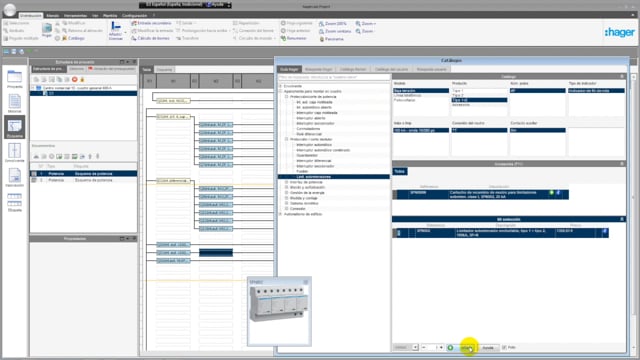The image size is (640, 360).
Task: Click the Ayuda button in catalog
Action: 488,348
